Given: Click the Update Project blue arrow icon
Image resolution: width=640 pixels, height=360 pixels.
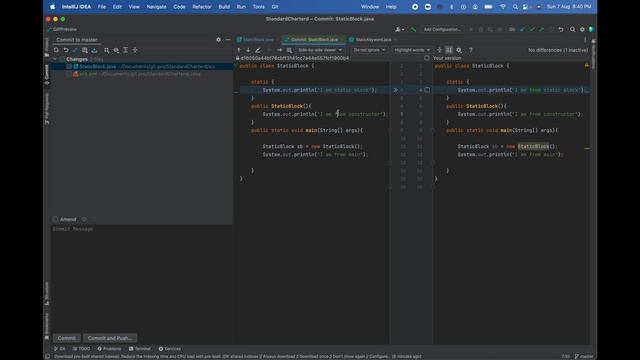Looking at the screenshot, I should tap(522, 29).
